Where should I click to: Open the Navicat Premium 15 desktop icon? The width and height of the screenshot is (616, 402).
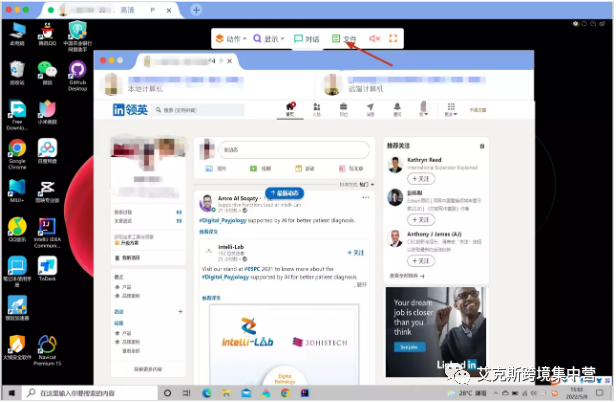click(47, 351)
